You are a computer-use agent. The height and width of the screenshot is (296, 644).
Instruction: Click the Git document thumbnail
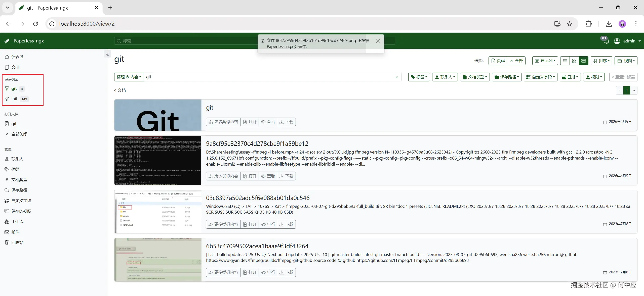click(158, 115)
